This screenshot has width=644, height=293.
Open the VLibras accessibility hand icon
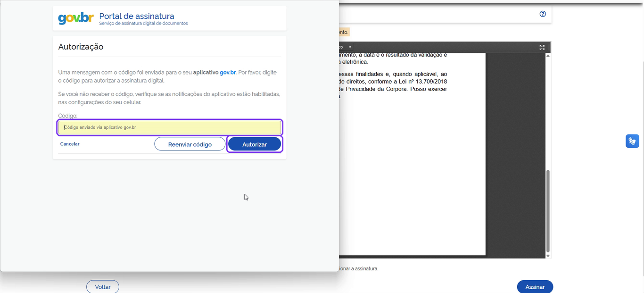tap(632, 141)
